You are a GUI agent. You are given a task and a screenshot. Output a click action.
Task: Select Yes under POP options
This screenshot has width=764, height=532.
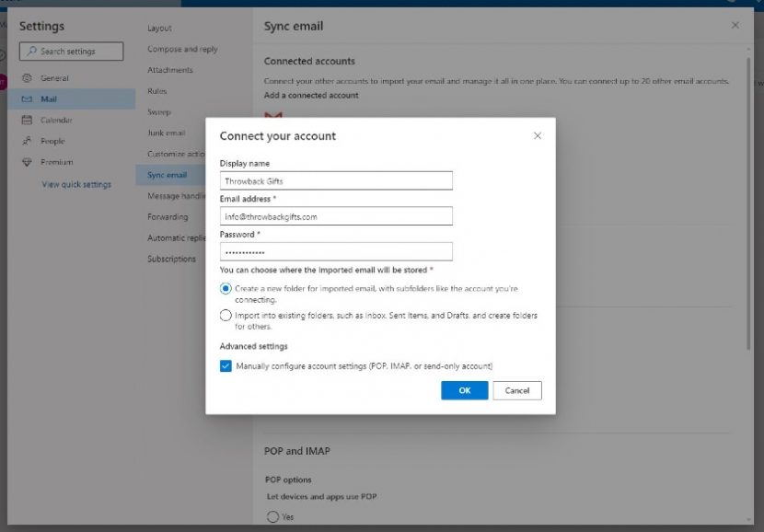point(272,516)
